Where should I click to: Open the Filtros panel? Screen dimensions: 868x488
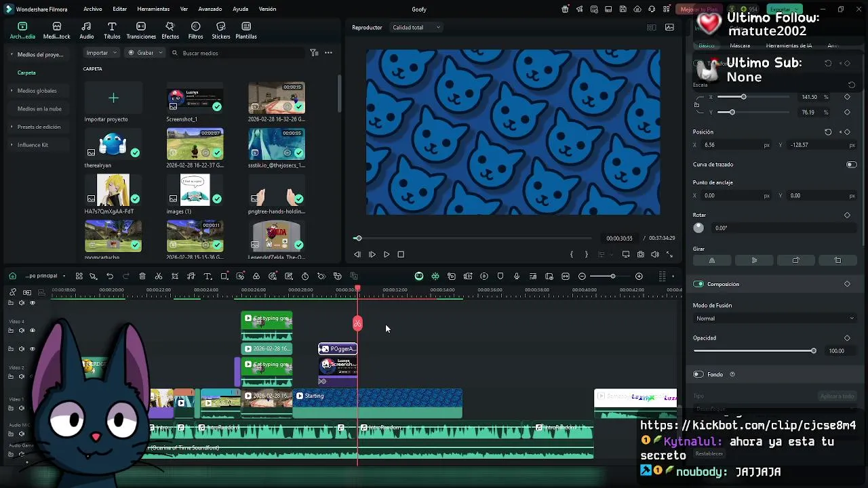[195, 30]
